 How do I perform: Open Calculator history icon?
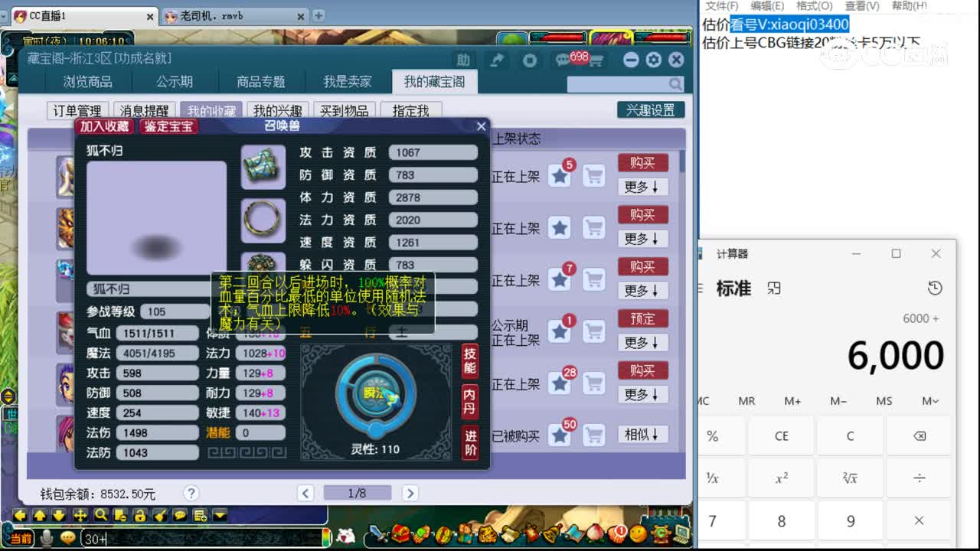click(x=934, y=289)
